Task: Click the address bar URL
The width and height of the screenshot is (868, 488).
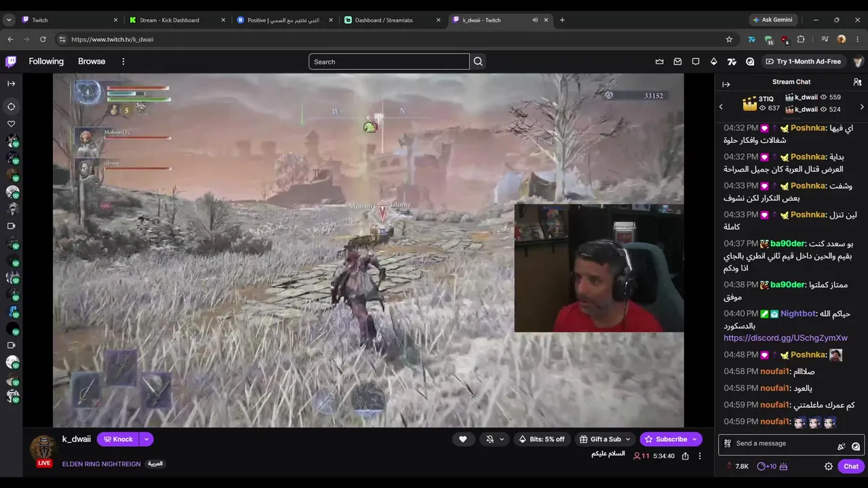Action: click(113, 39)
